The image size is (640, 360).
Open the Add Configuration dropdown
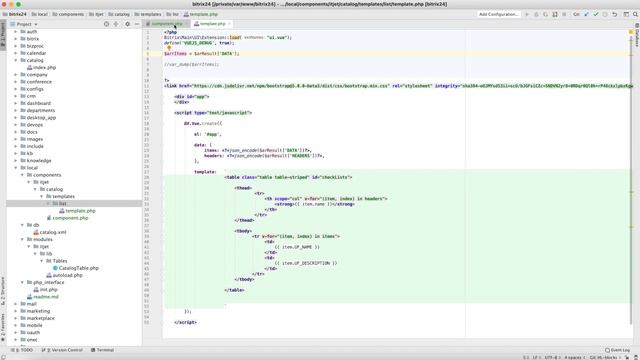(498, 14)
